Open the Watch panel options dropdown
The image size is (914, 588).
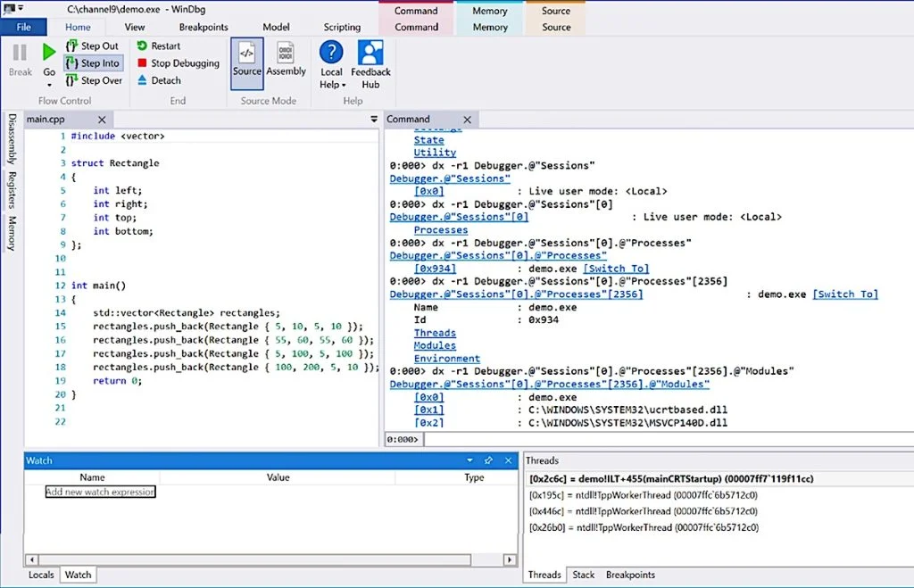point(469,460)
